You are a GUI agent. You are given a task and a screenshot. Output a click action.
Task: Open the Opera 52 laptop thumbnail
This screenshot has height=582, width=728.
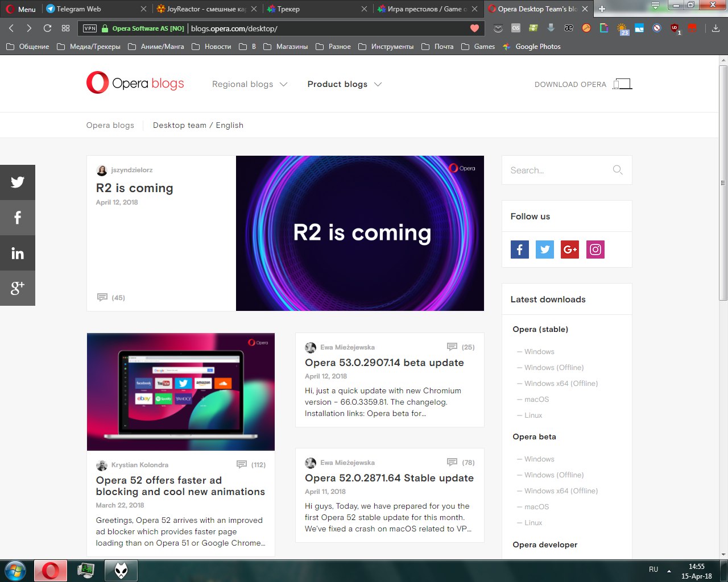point(181,392)
